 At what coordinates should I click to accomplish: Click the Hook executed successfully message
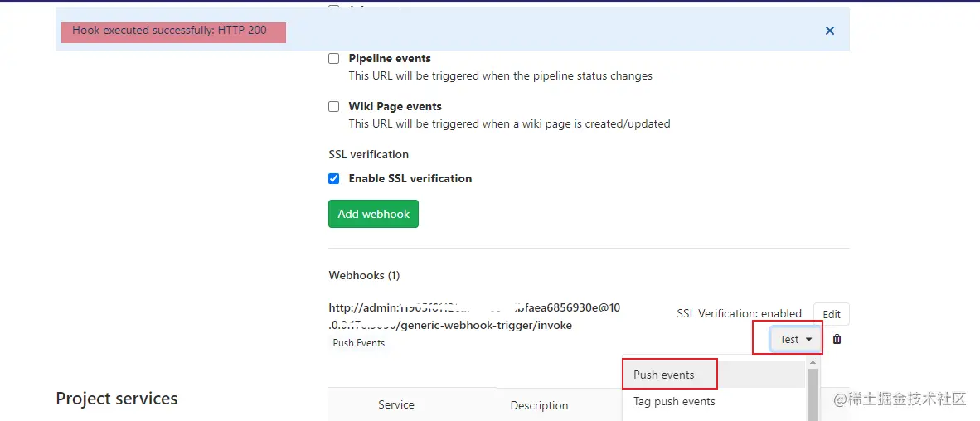point(170,31)
